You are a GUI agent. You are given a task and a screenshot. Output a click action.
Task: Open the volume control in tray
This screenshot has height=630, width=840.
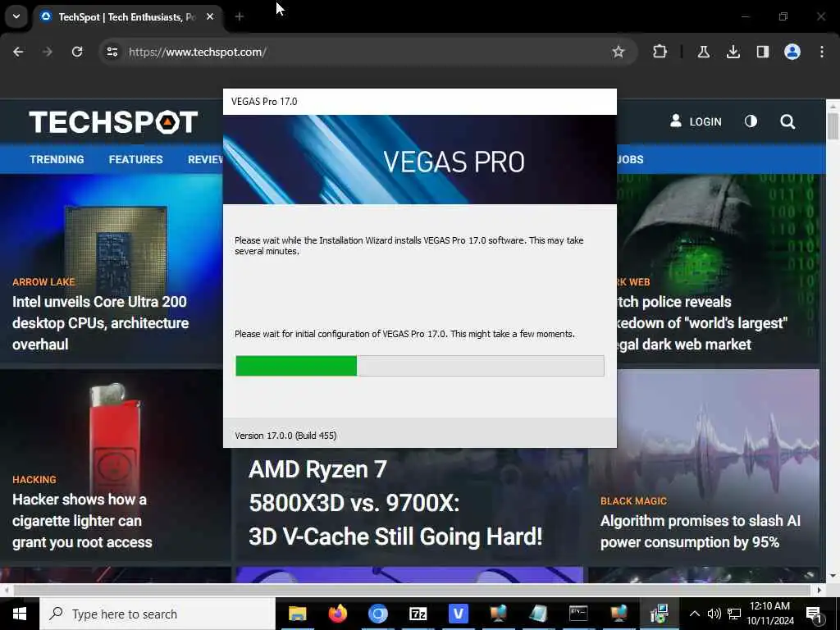pyautogui.click(x=714, y=614)
